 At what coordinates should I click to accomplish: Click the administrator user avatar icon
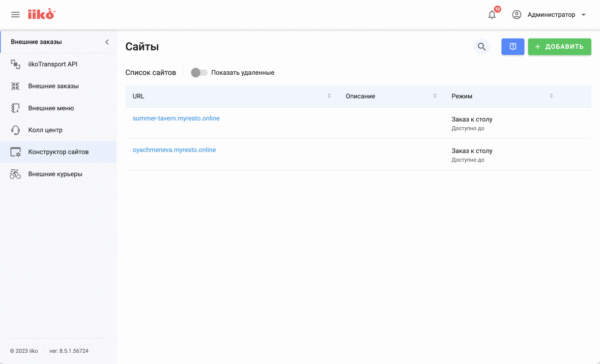click(517, 15)
